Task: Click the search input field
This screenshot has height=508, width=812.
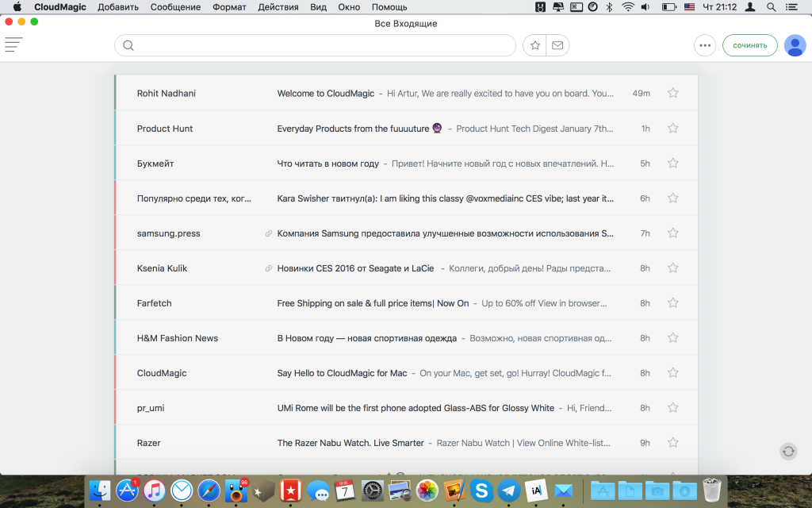Action: 317,45
